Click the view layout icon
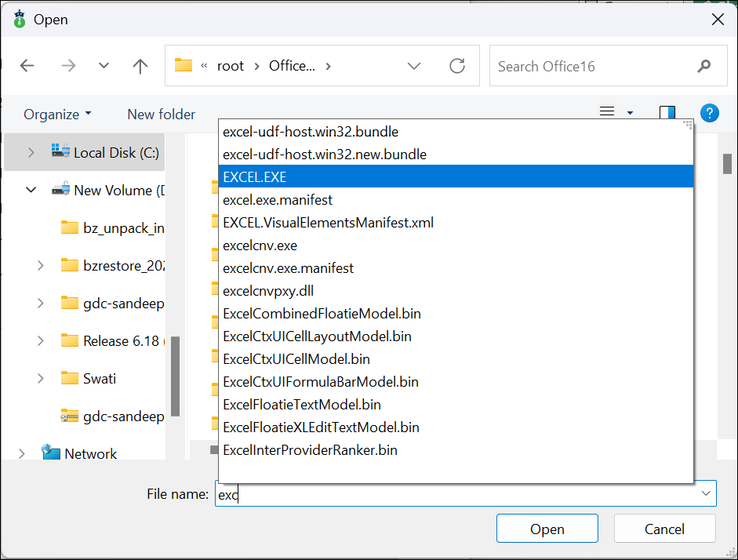This screenshot has width=738, height=560. 607,113
